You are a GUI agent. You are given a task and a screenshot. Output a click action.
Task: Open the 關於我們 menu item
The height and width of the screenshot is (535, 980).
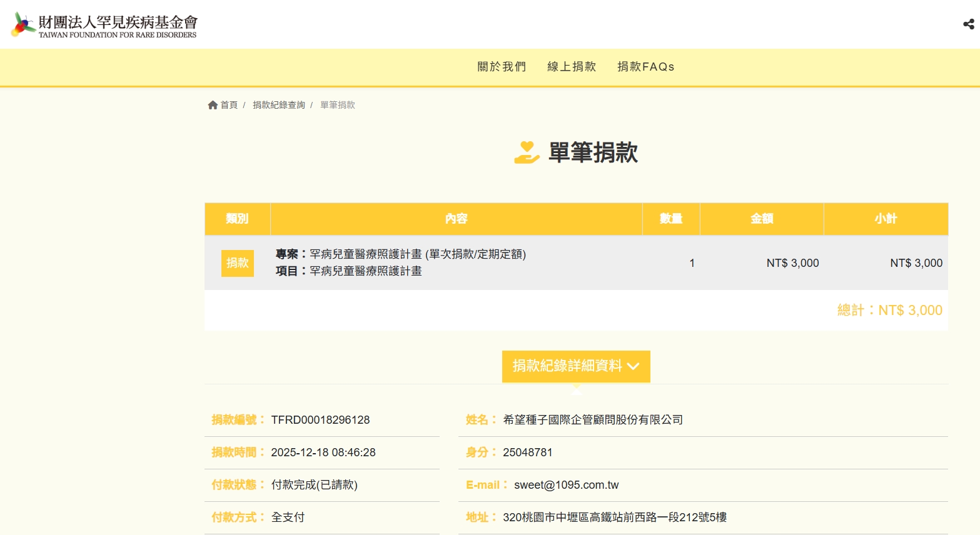(502, 67)
